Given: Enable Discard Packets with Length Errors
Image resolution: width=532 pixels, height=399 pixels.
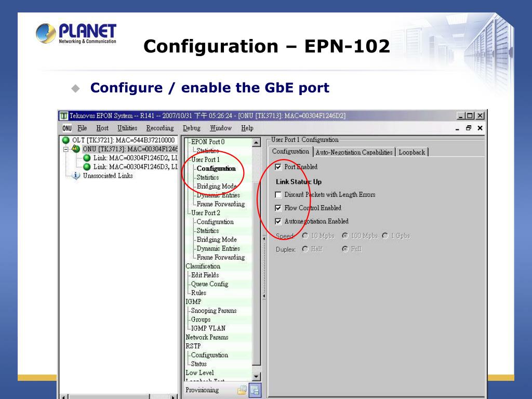Looking at the screenshot, I should coord(278,195).
